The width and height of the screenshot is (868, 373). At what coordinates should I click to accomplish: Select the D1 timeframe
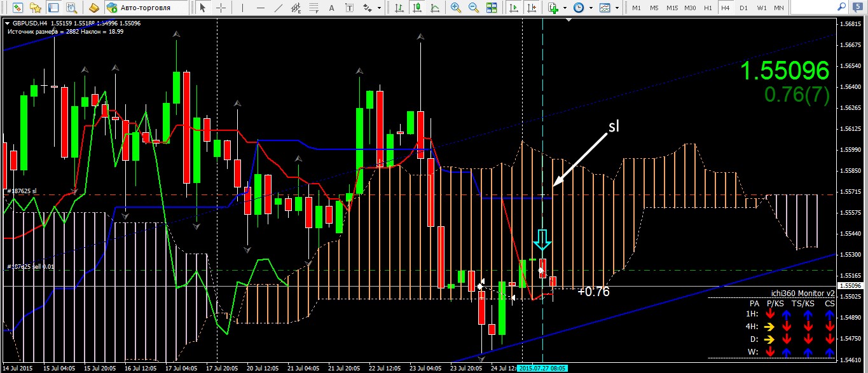pos(743,8)
